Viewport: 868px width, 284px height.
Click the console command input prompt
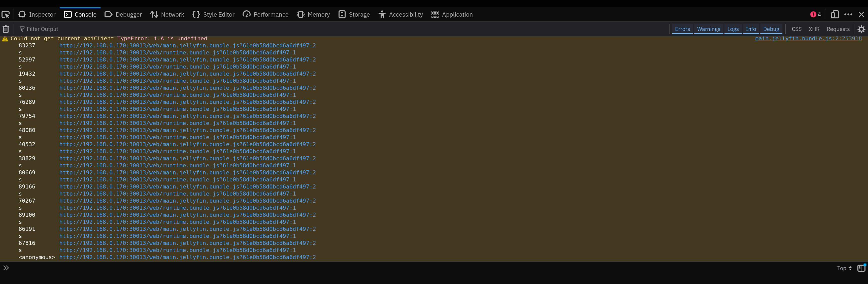tap(404, 268)
